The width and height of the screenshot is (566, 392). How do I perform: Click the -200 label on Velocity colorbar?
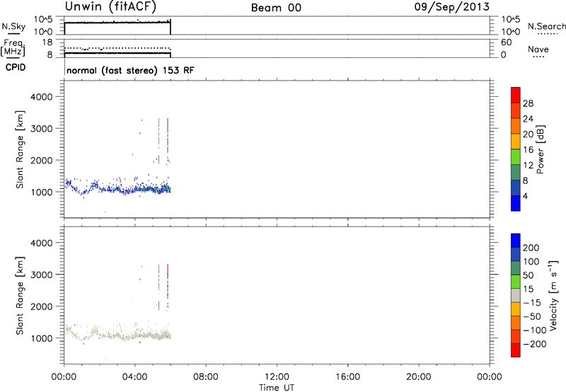pyautogui.click(x=535, y=344)
